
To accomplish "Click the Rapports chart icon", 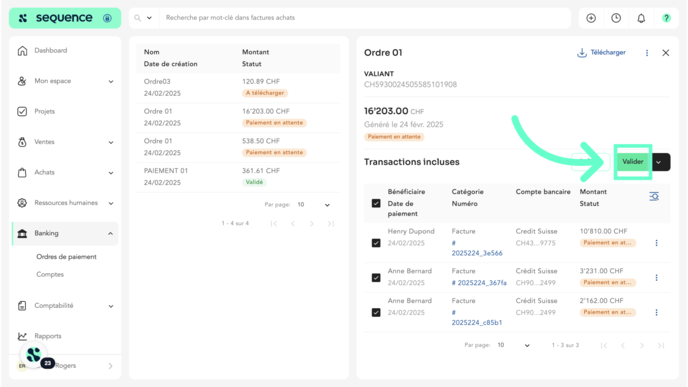I will (22, 336).
